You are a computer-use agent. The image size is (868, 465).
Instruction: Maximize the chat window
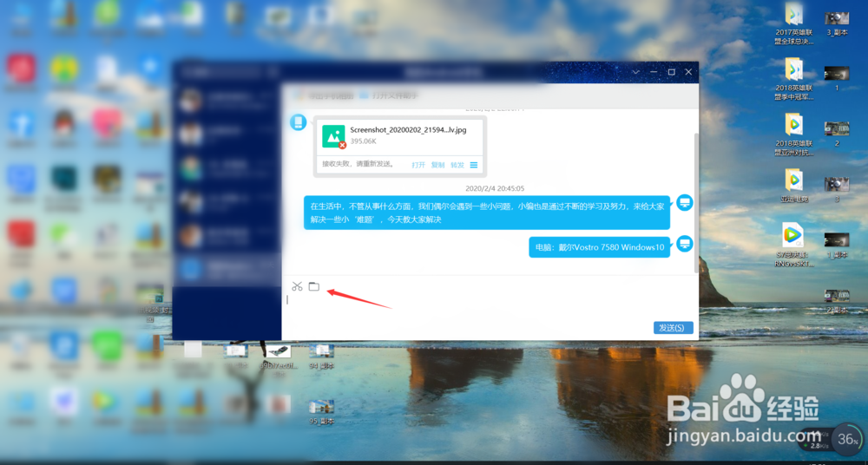click(672, 72)
